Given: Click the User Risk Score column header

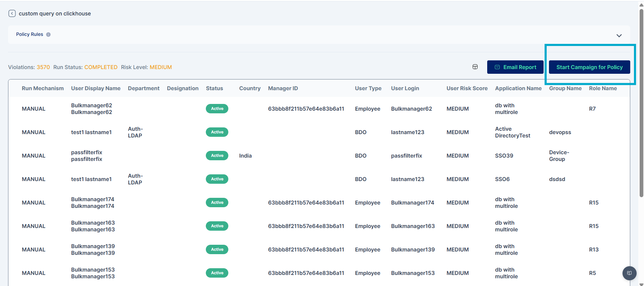Looking at the screenshot, I should (x=467, y=89).
